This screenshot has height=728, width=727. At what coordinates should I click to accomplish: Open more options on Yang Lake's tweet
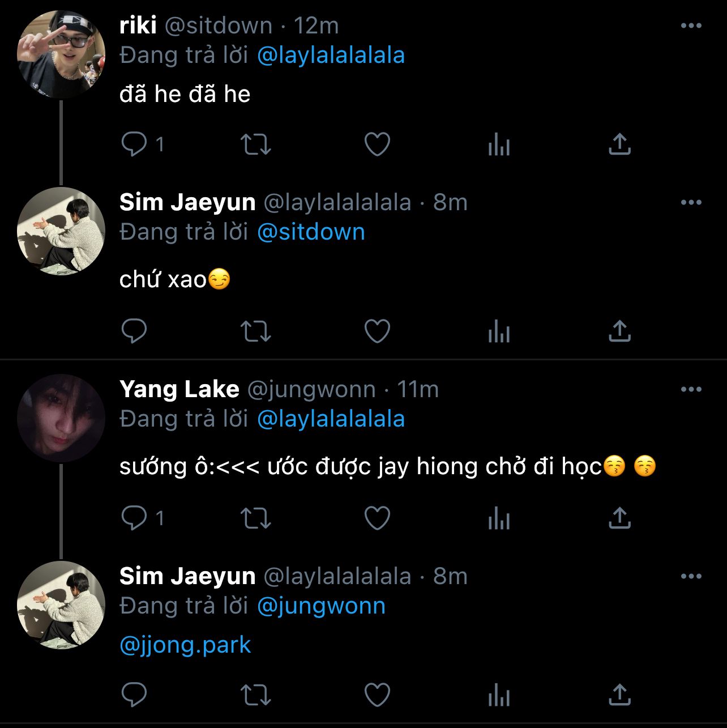tap(691, 390)
